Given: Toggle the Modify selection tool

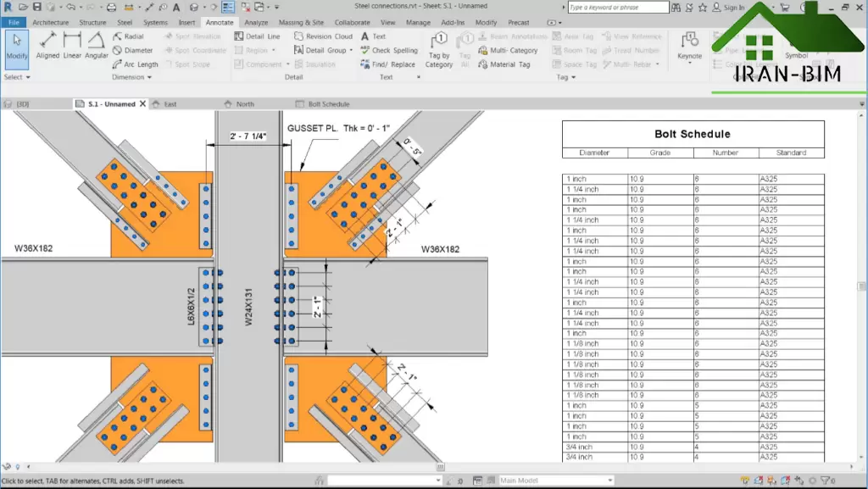Looking at the screenshot, I should pyautogui.click(x=17, y=47).
